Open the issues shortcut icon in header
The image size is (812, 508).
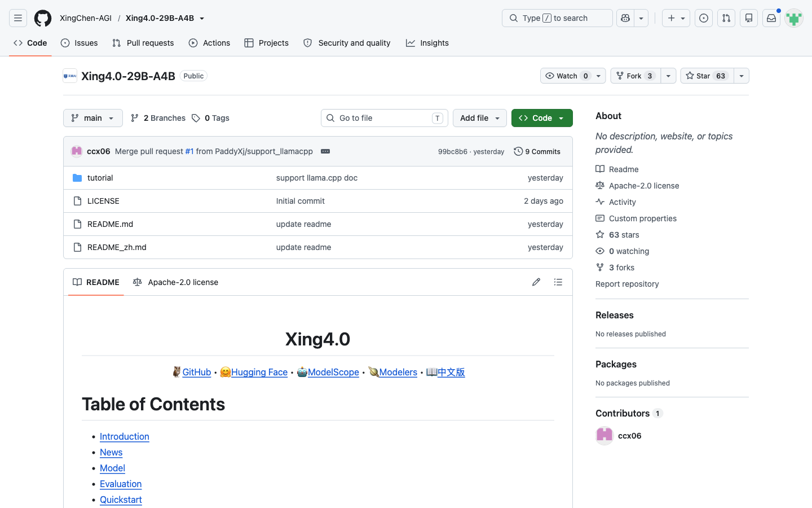tap(704, 18)
